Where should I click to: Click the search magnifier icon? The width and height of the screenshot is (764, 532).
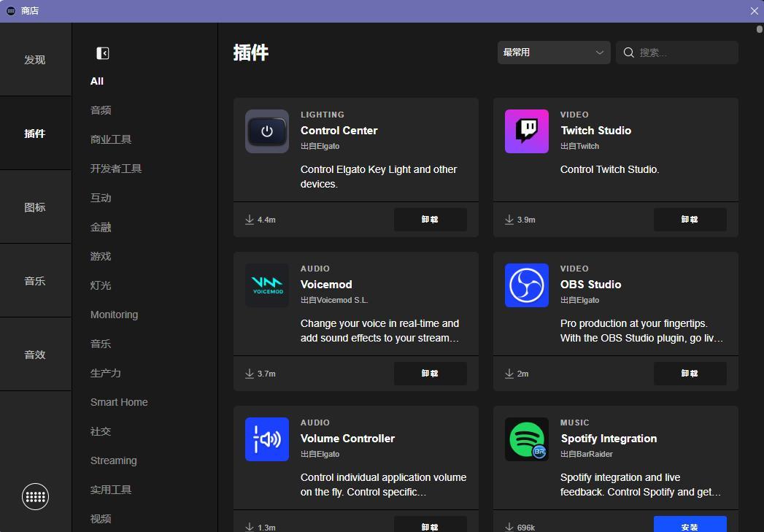click(x=628, y=53)
